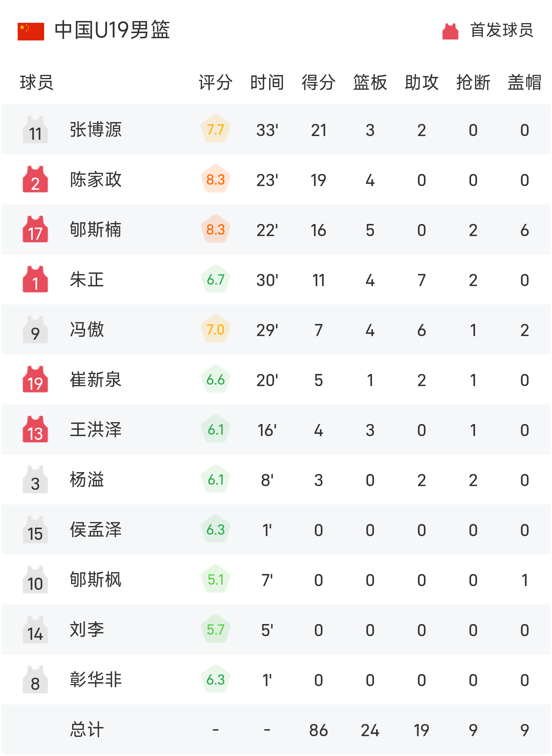552x756 pixels.
Task: Click the 中国U19男篮 team title
Action: point(112,30)
